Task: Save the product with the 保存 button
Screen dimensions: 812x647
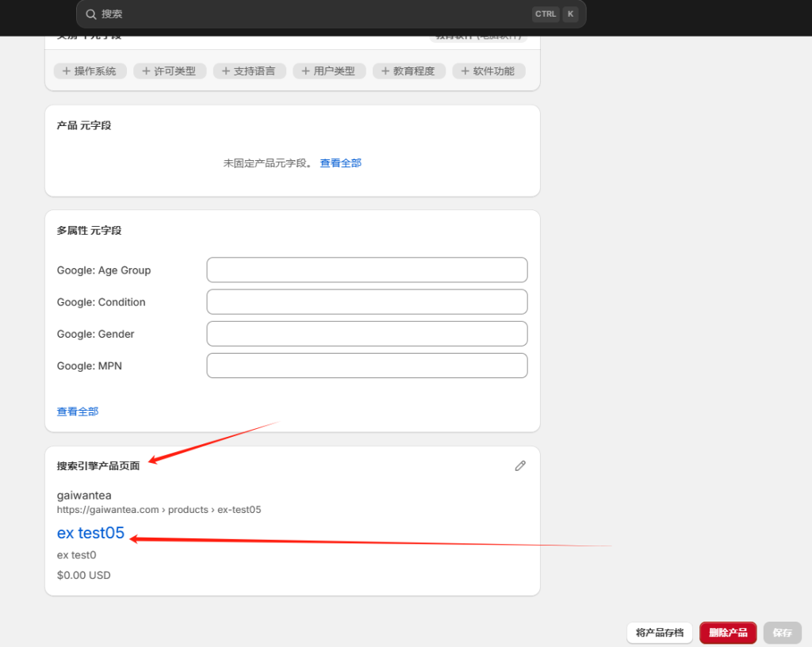Action: click(x=782, y=632)
